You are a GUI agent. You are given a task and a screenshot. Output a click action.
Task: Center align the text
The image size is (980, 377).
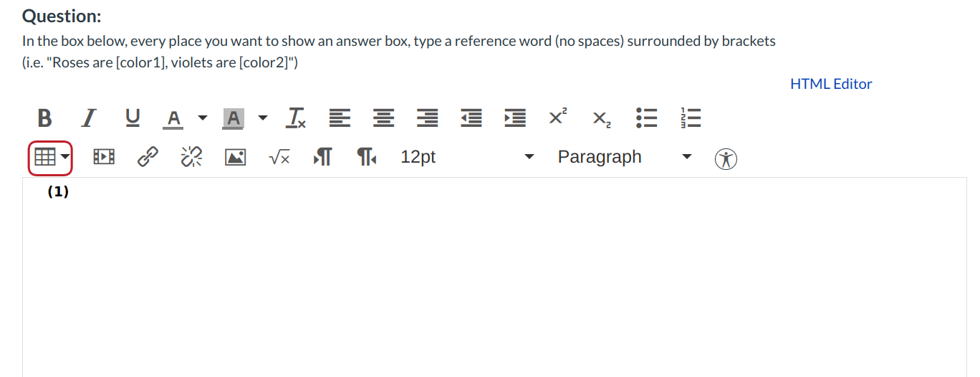384,118
